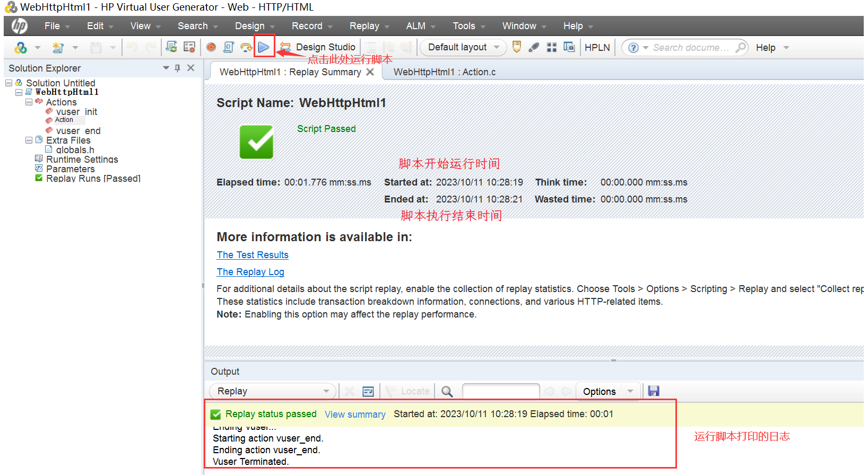Collapse the Solution Untitled tree node
This screenshot has height=476, width=868.
[9, 83]
